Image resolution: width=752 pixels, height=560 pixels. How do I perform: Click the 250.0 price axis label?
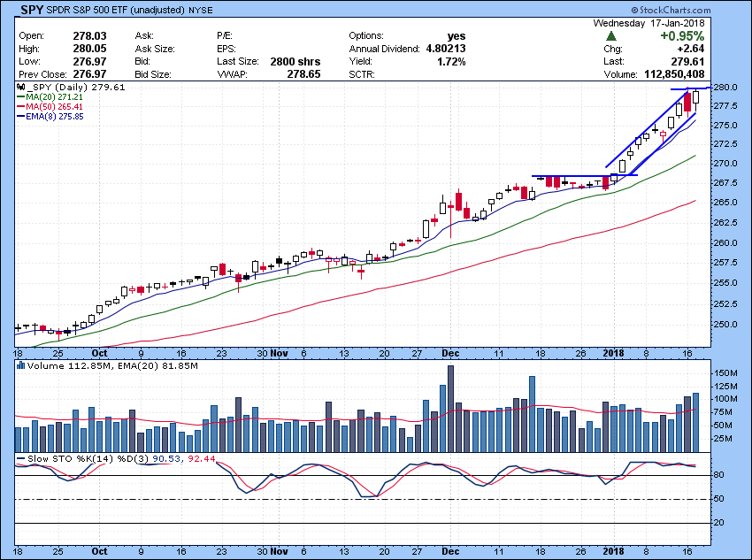point(727,325)
